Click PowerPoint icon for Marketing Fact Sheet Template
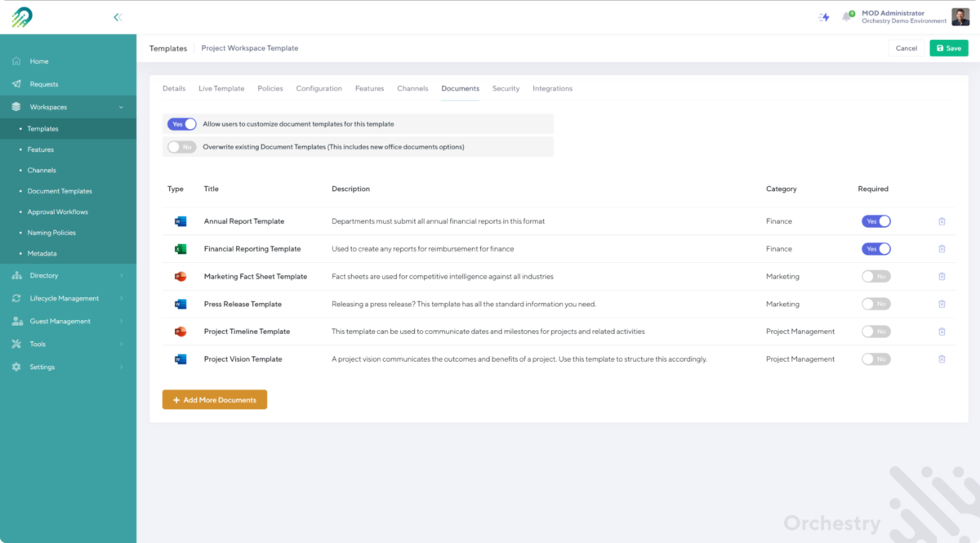 pyautogui.click(x=180, y=276)
